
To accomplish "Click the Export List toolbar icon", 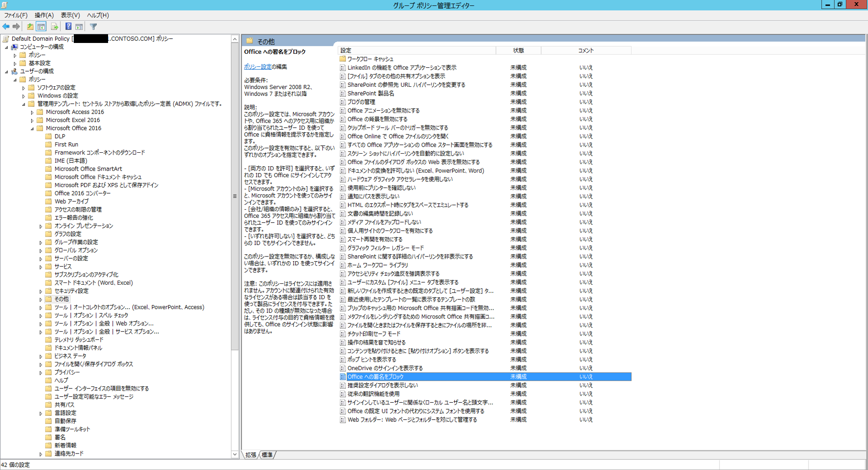I will click(x=54, y=27).
